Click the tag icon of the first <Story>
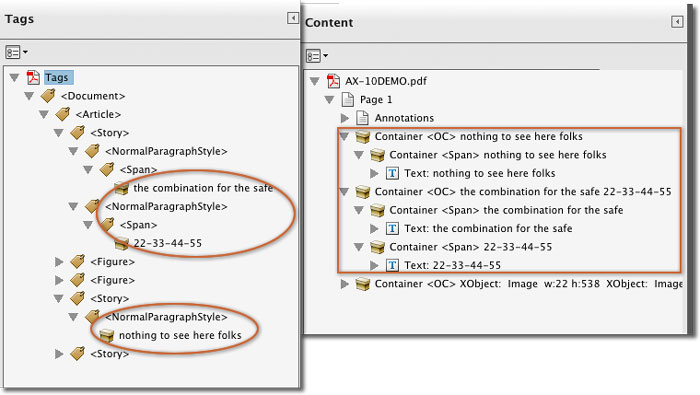700x395 pixels. click(77, 132)
